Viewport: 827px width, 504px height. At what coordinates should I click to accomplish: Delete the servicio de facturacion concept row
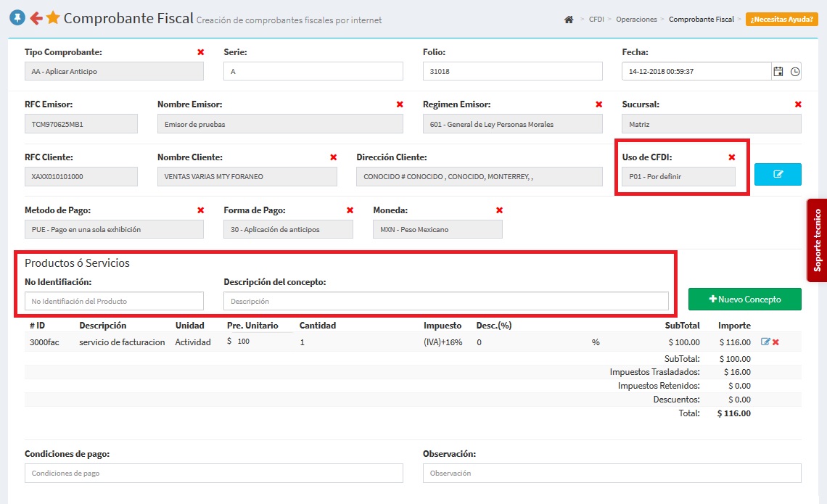775,342
